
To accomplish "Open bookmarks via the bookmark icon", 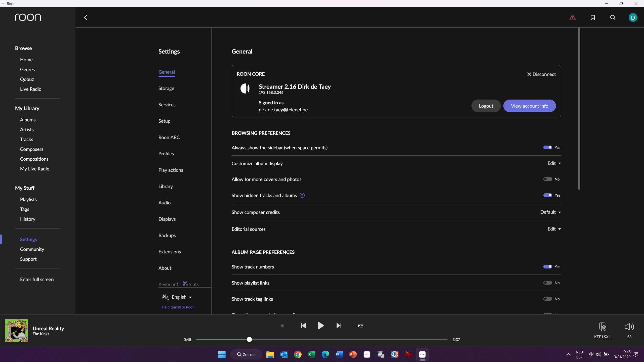I will [593, 17].
